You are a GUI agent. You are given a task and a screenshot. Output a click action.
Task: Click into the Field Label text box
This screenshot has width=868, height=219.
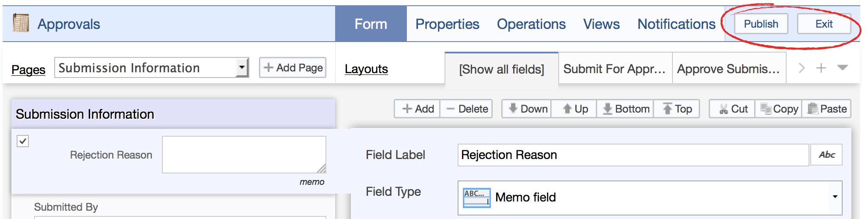click(x=633, y=155)
